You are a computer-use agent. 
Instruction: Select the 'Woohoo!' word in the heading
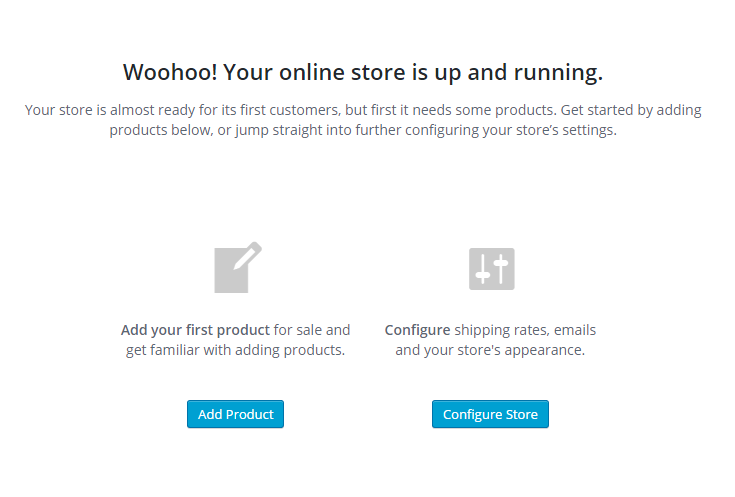coord(170,72)
